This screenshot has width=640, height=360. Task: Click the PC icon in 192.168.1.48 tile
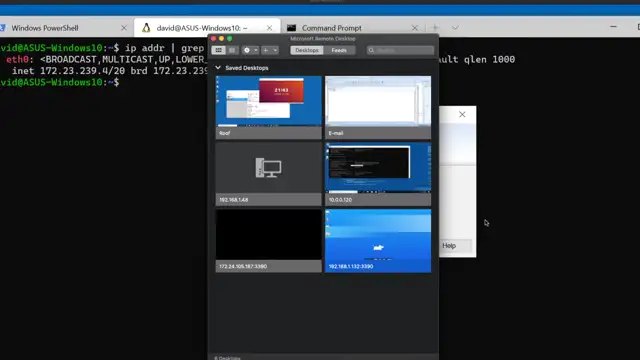tap(269, 167)
